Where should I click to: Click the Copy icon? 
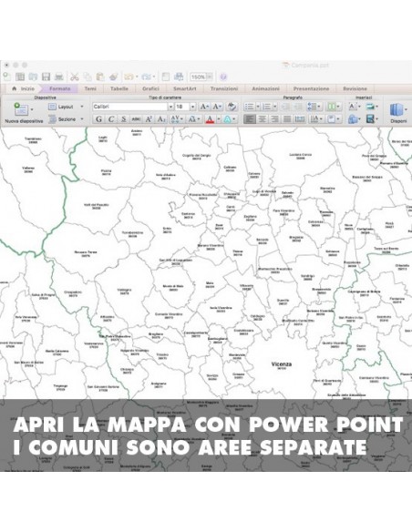click(88, 77)
